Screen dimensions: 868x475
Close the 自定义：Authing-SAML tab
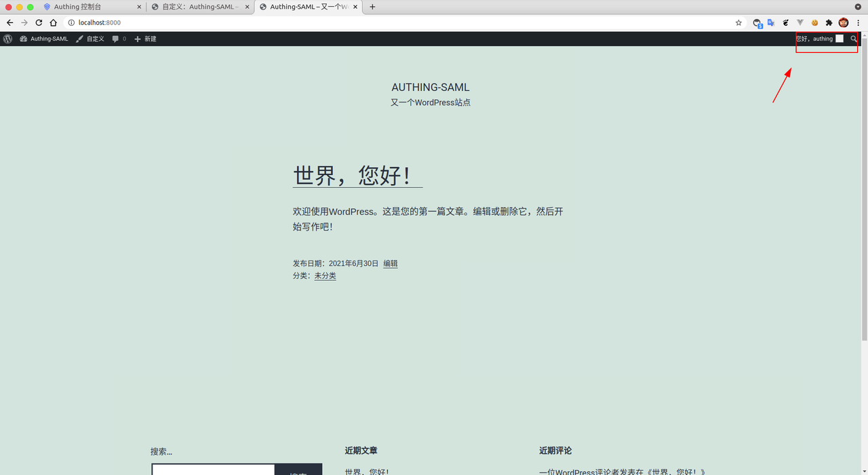pos(246,7)
